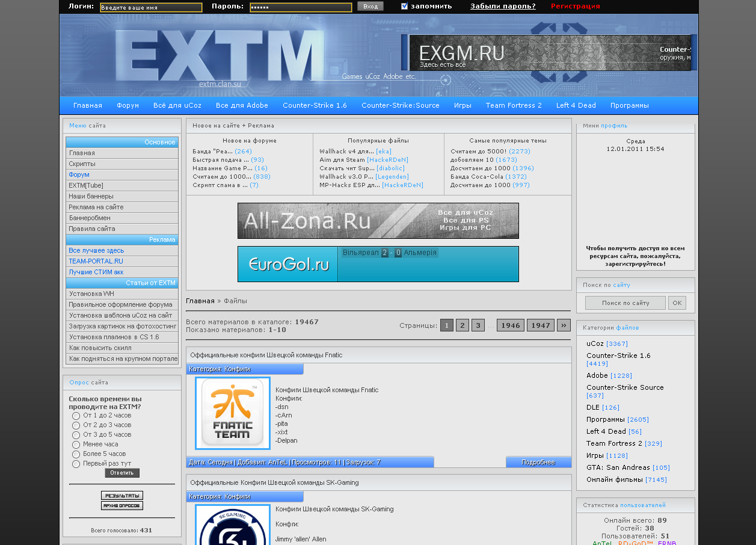Focus the 'Пароль' password field
This screenshot has width=756, height=545.
click(x=301, y=7)
